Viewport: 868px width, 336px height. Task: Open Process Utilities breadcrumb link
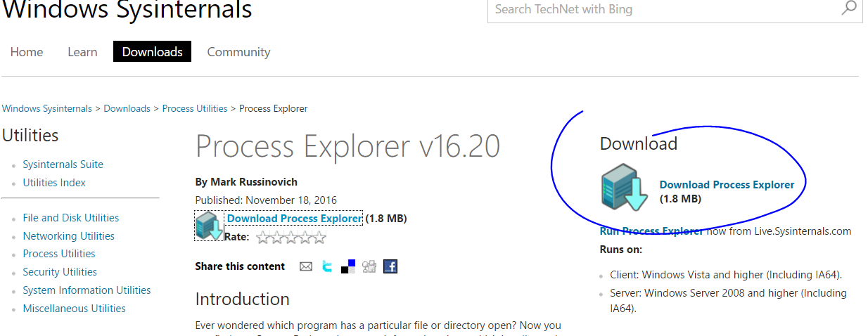(x=195, y=108)
